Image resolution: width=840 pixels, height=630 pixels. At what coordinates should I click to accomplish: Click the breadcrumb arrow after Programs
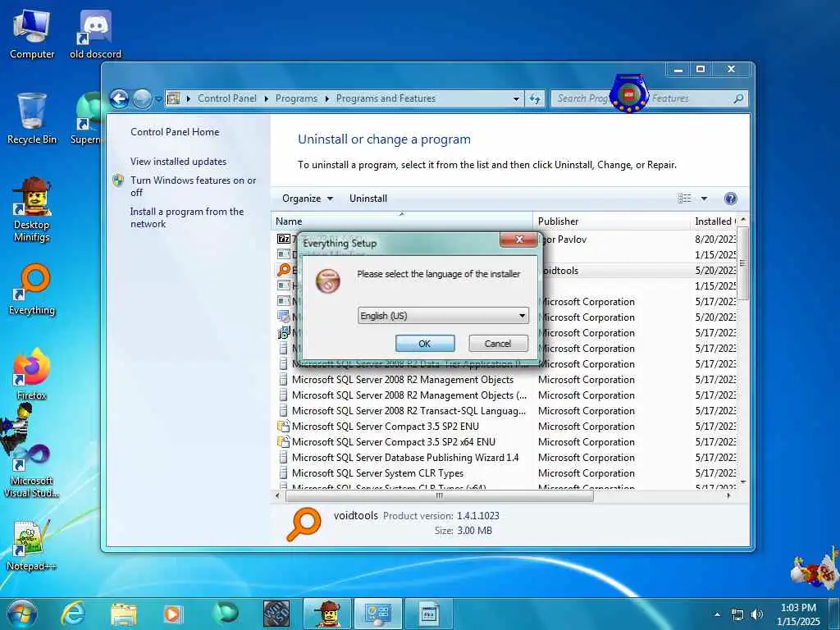pyautogui.click(x=326, y=98)
